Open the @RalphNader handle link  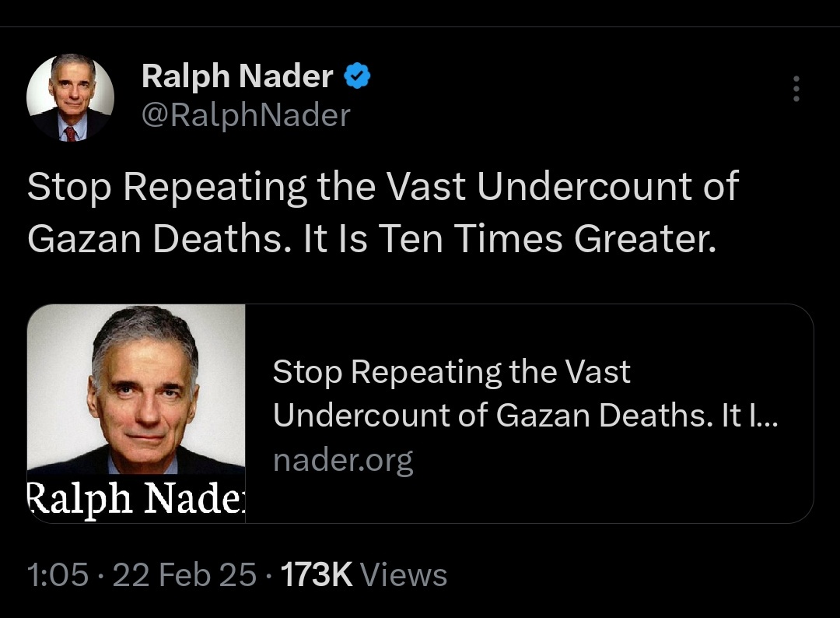pyautogui.click(x=246, y=114)
